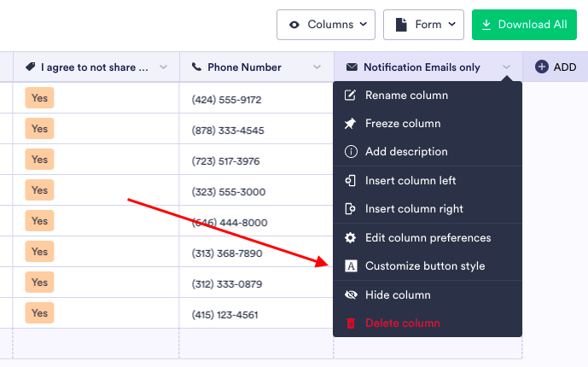Collapse the Notification Emails only column menu

[x=507, y=67]
